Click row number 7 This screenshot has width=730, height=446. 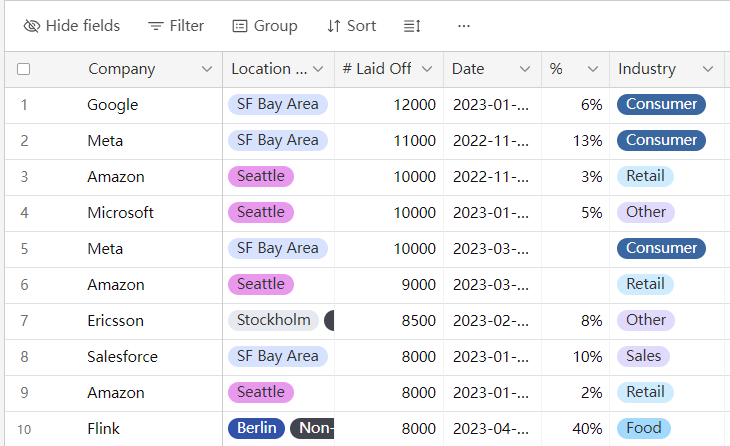point(24,321)
